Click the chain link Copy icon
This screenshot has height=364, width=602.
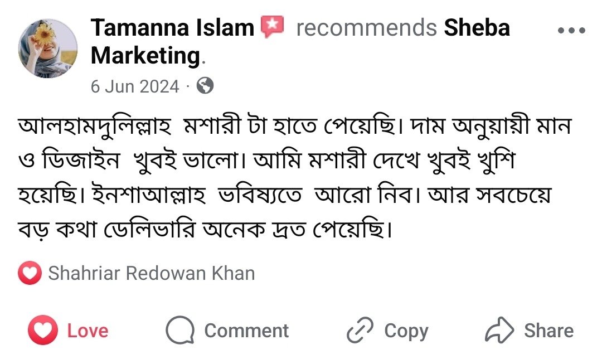point(360,331)
